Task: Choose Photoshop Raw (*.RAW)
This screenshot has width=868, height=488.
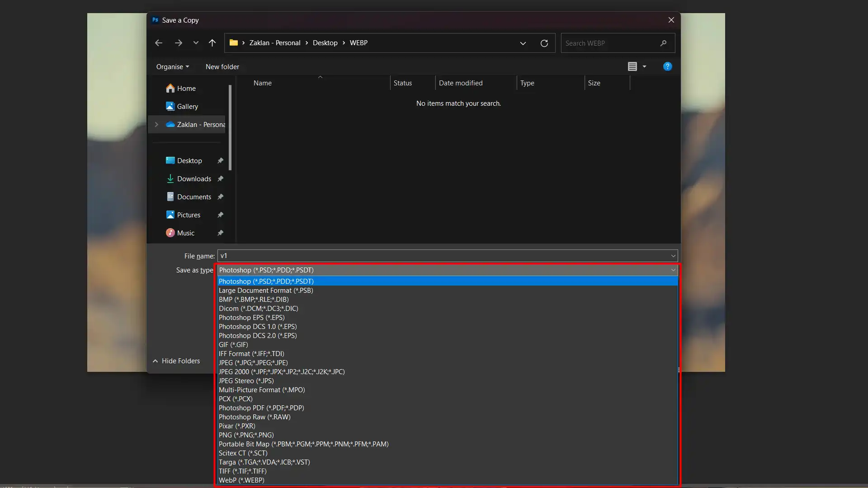Action: pyautogui.click(x=448, y=417)
